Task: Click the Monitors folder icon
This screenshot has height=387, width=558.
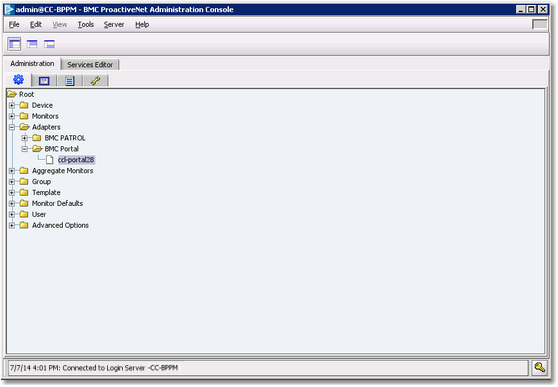Action: (x=24, y=116)
